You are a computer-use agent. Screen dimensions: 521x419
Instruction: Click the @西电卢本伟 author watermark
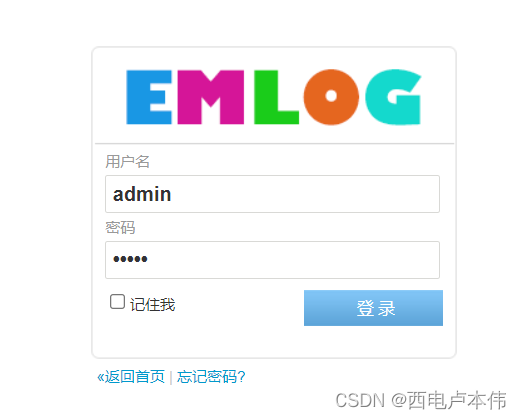pyautogui.click(x=449, y=400)
